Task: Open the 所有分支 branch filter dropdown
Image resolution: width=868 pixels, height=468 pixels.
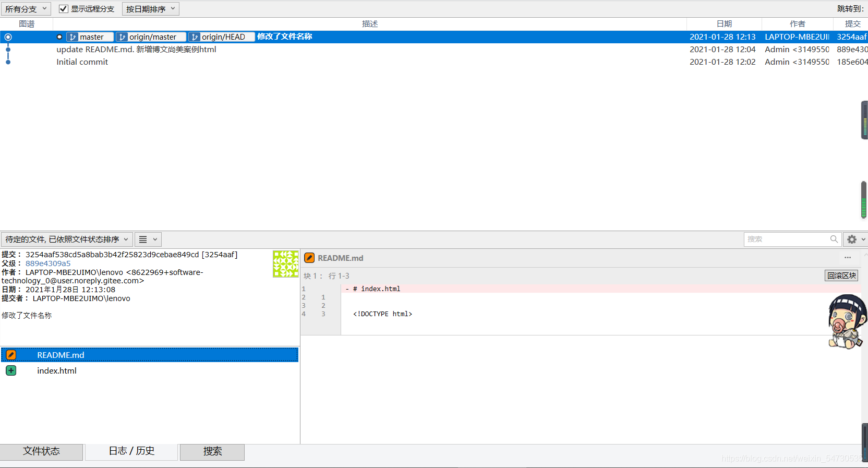Action: (26, 9)
